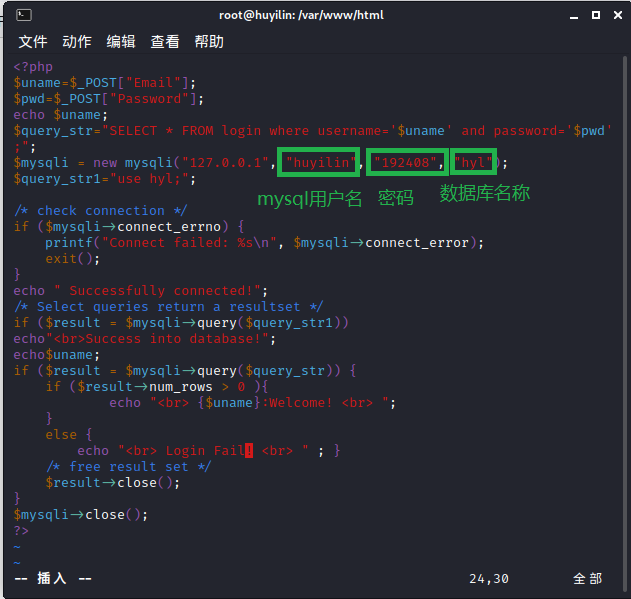
Task: Click the "use hyl;" query string
Action: pyautogui.click(x=149, y=179)
